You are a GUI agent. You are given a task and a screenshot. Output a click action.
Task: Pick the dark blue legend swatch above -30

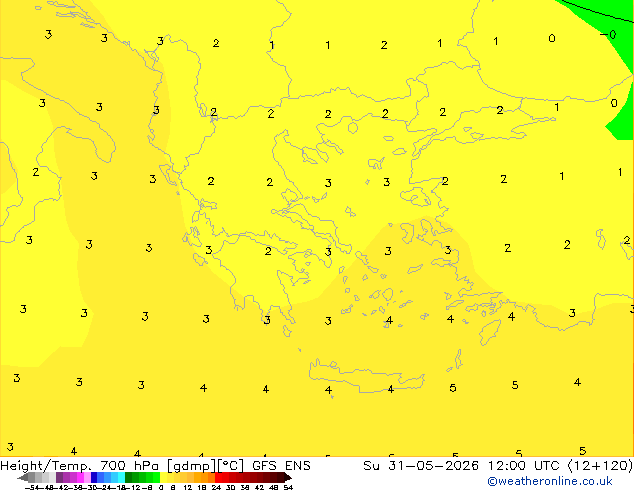(x=94, y=477)
